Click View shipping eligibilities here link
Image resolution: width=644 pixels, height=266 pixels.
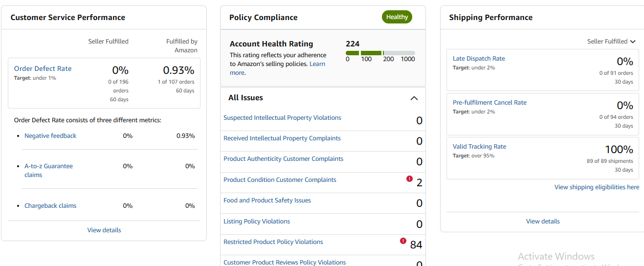tap(597, 187)
